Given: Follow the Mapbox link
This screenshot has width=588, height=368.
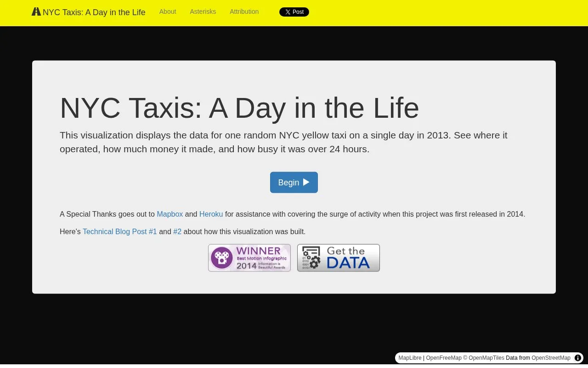Looking at the screenshot, I should 170,214.
